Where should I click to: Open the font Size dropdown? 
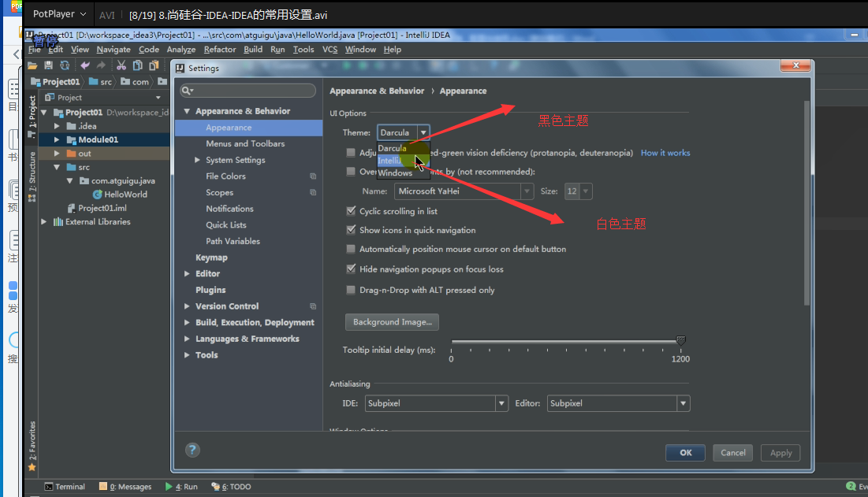pos(579,191)
